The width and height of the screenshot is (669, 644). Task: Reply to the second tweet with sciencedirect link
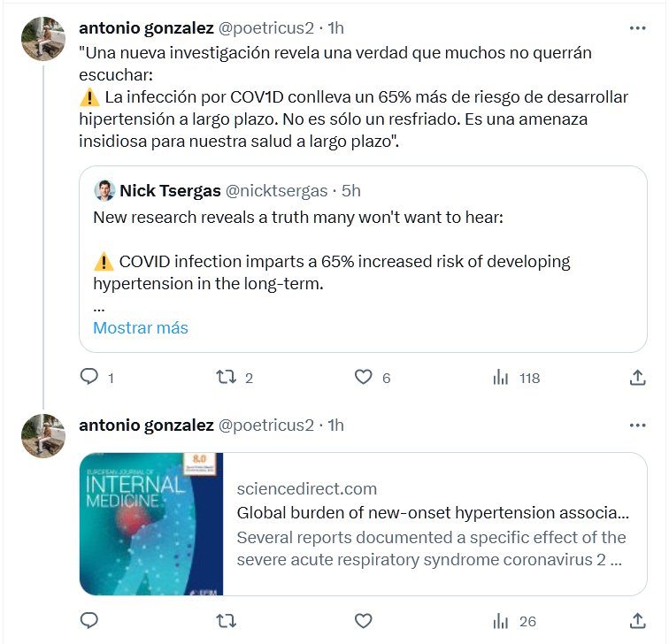coord(88,621)
